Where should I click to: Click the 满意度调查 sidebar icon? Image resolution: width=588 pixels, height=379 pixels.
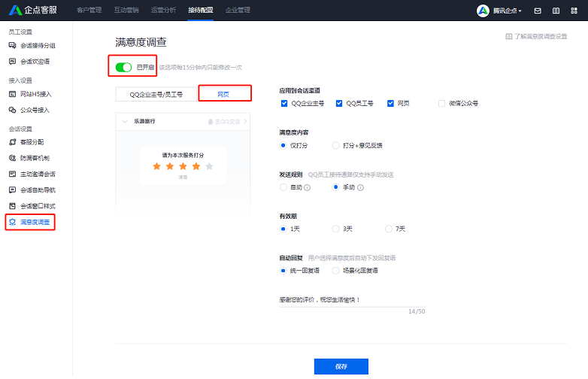coord(12,222)
